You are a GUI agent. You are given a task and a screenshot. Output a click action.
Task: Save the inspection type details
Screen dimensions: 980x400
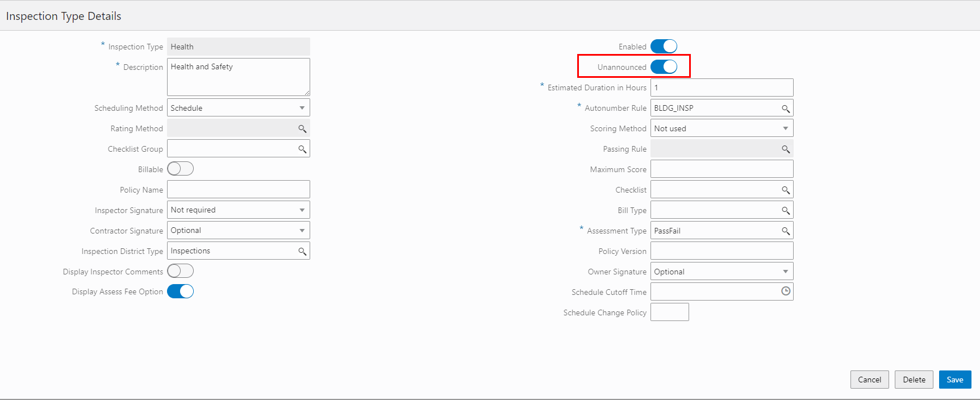point(955,380)
